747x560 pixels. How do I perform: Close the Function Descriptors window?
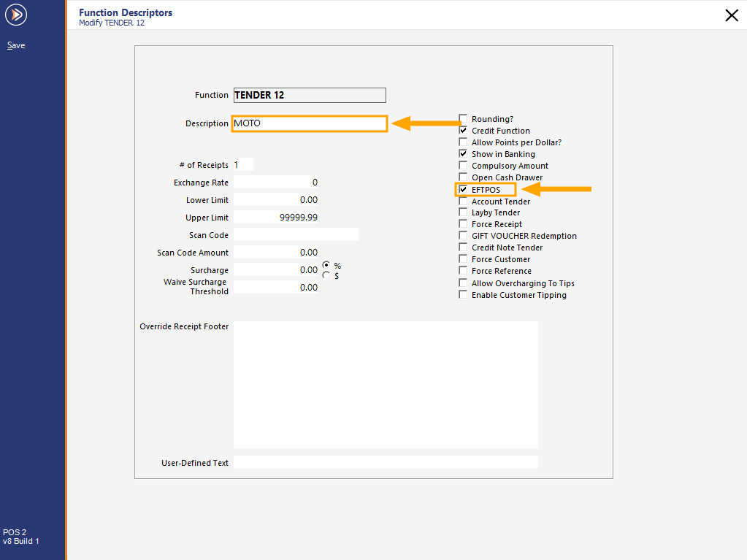click(732, 15)
